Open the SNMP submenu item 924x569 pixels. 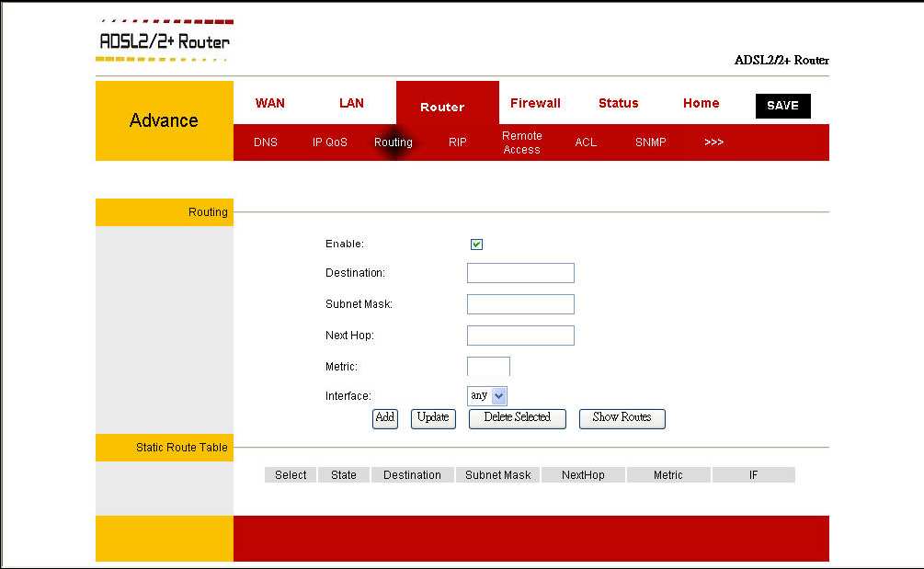pos(651,142)
